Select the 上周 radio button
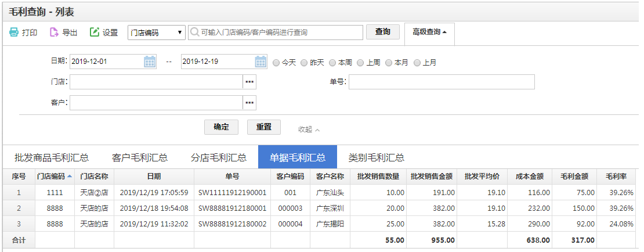The image size is (644, 252). pos(360,63)
